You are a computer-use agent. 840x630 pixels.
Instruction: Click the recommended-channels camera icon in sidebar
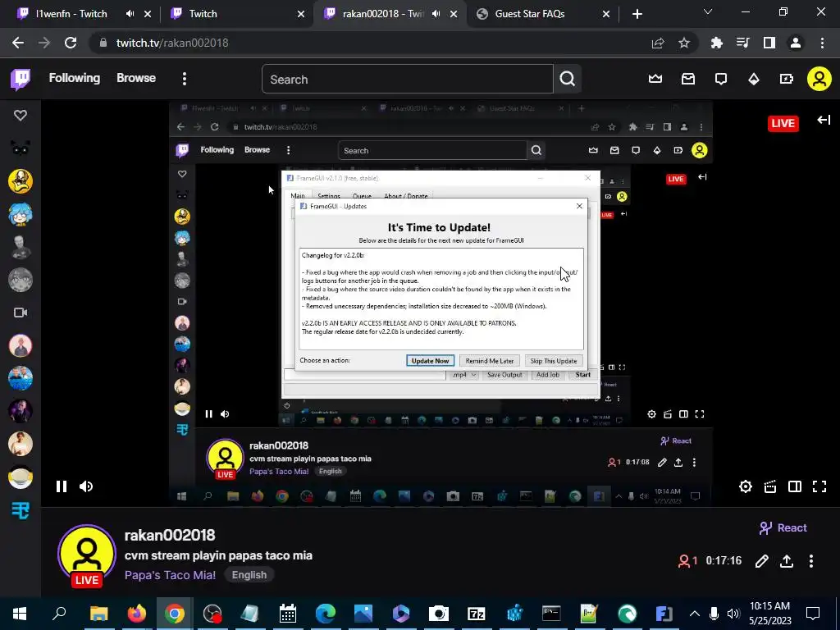(21, 313)
